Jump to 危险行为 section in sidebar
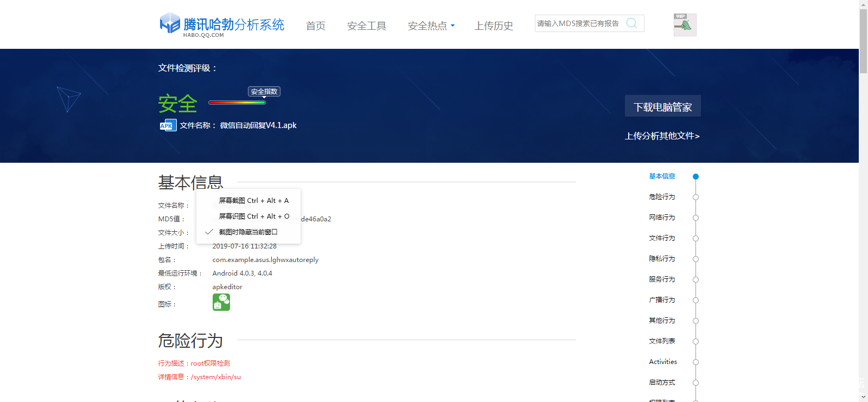 662,197
